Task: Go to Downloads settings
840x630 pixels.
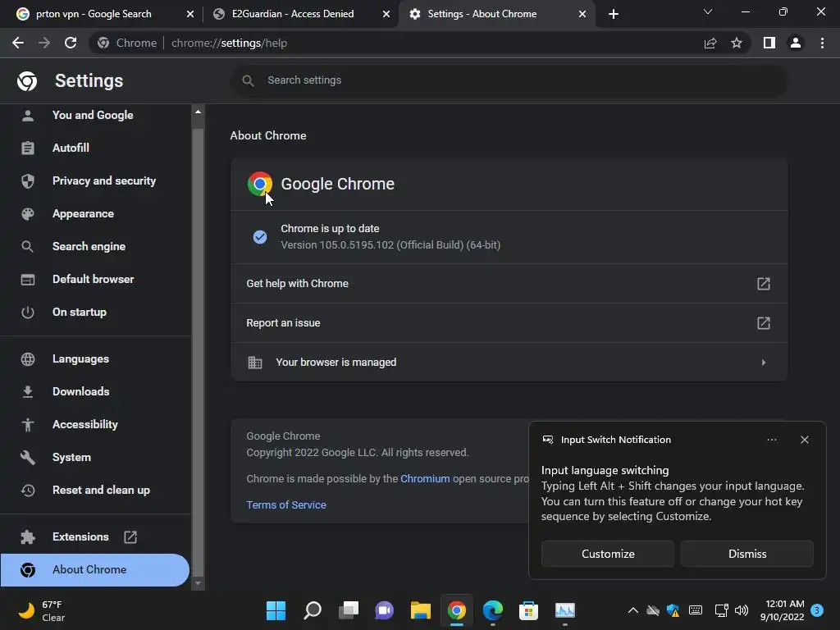Action: tap(81, 391)
